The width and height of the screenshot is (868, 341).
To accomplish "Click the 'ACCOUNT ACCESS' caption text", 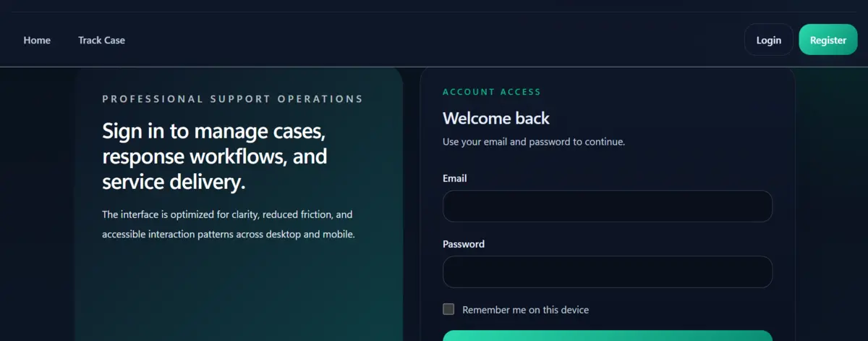I will click(491, 92).
